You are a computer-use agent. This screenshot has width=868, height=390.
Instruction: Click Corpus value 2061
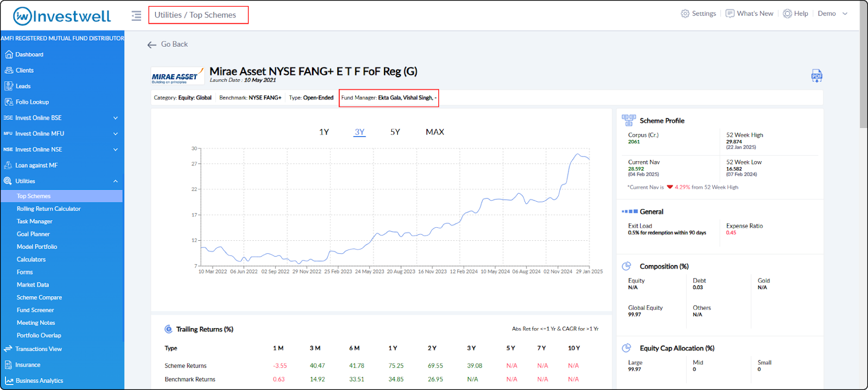click(x=634, y=142)
